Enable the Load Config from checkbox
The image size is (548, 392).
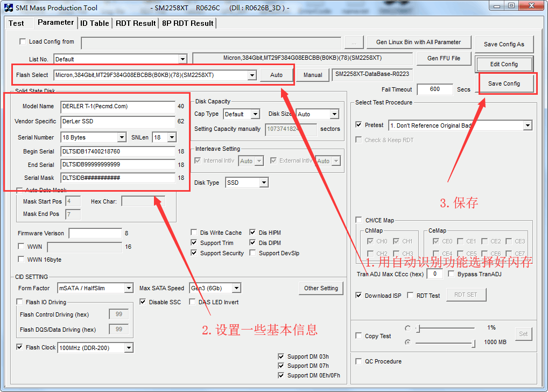(23, 41)
